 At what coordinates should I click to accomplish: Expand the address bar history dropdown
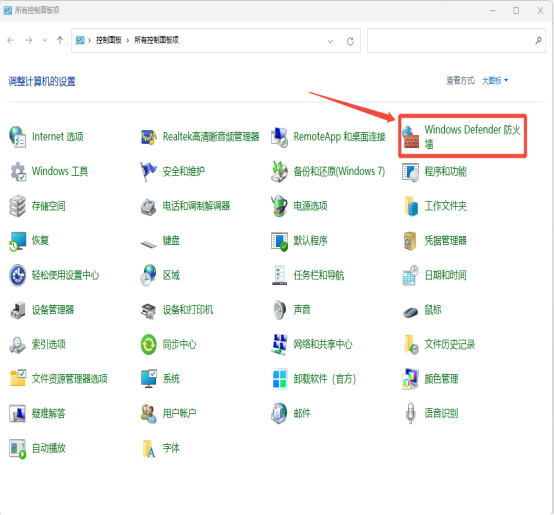330,41
